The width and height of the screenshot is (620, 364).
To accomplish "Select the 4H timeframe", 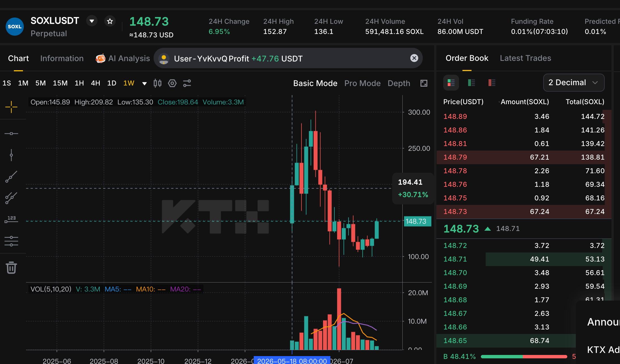I will 95,83.
